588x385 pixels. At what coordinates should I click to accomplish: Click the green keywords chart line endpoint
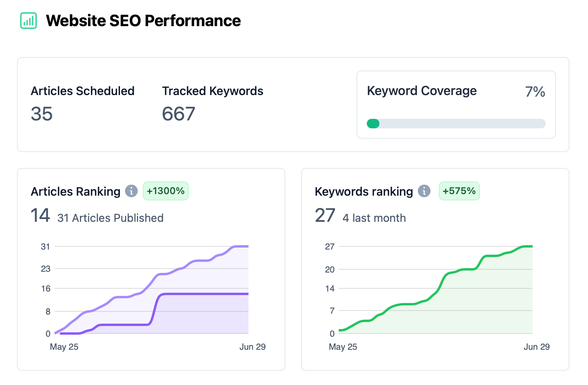(531, 246)
